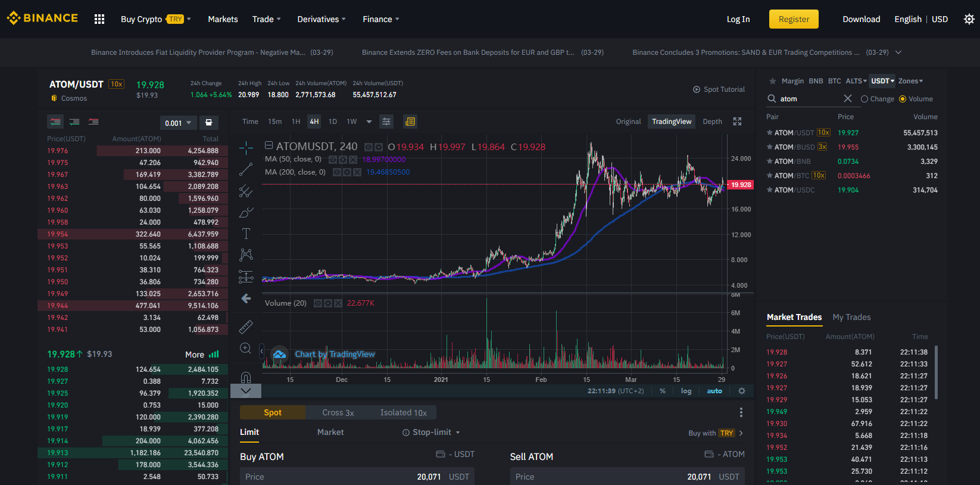Screen dimensions: 980x485
Task: Select the Cross 3x margin tab
Action: coord(338,412)
